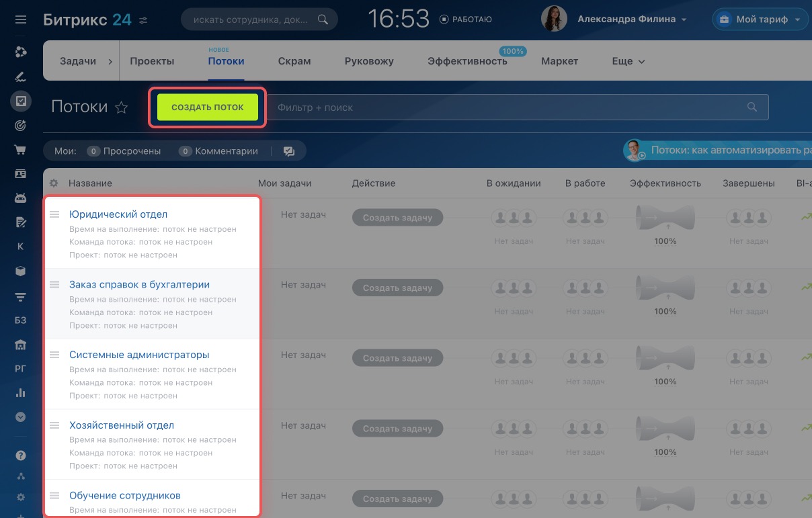812x518 pixels.
Task: Open the document-edit sidebar icon
Action: point(21,222)
